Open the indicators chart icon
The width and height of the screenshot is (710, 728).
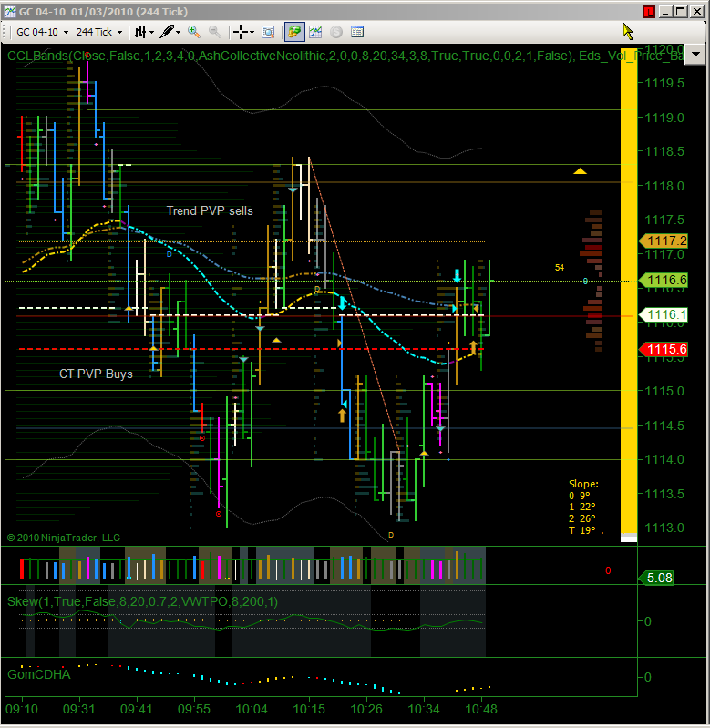pos(315,32)
